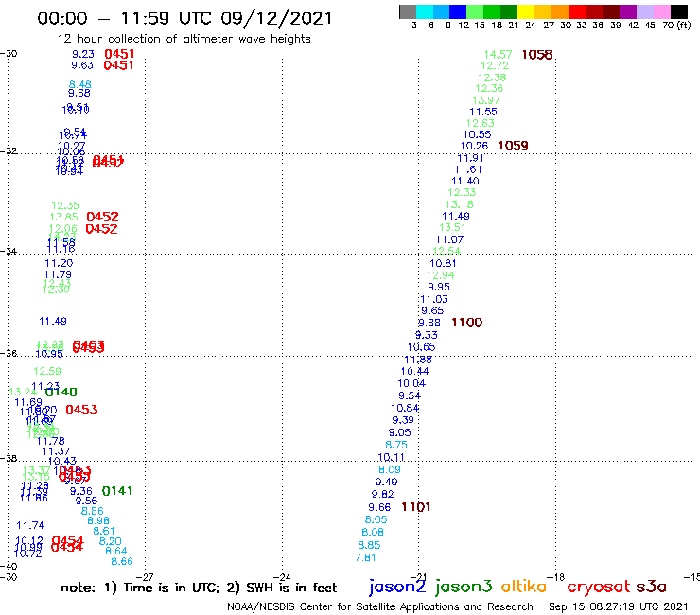Screen dimensions: 700x615
Task: Click the title '00:00 – 11:59 UTC 09/12/2021'
Action: [x=184, y=18]
